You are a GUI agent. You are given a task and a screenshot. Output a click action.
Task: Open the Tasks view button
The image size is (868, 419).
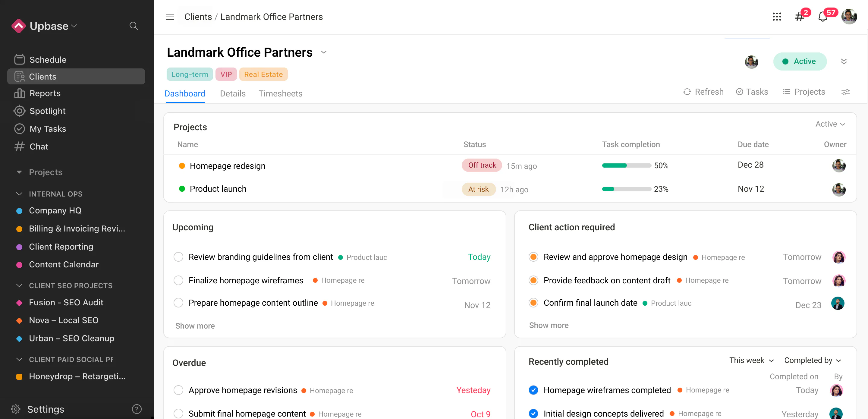coord(752,92)
